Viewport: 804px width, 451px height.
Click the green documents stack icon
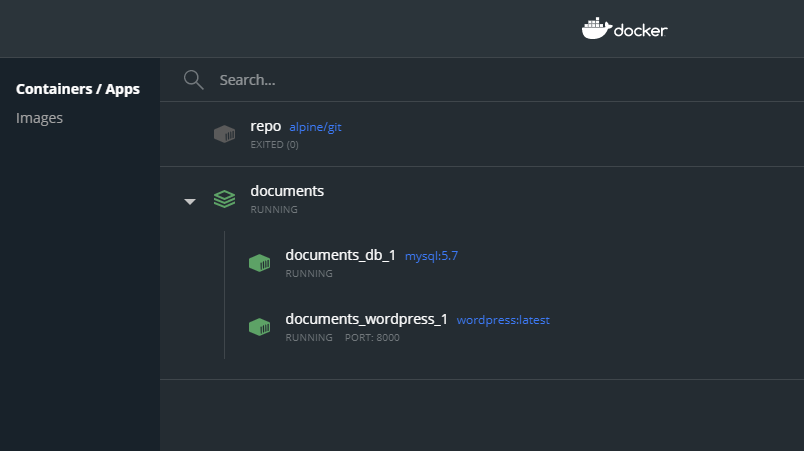[225, 199]
